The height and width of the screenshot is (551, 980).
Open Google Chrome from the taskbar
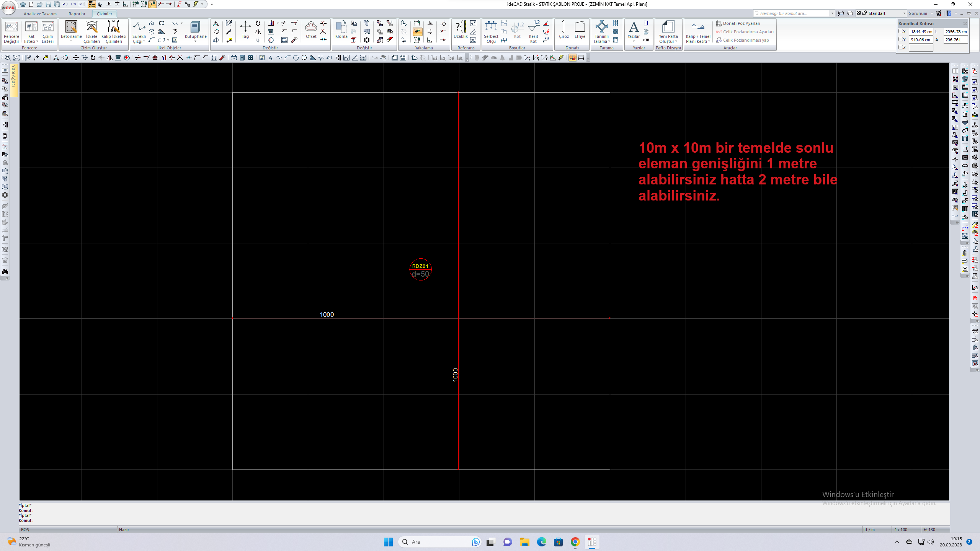point(575,542)
